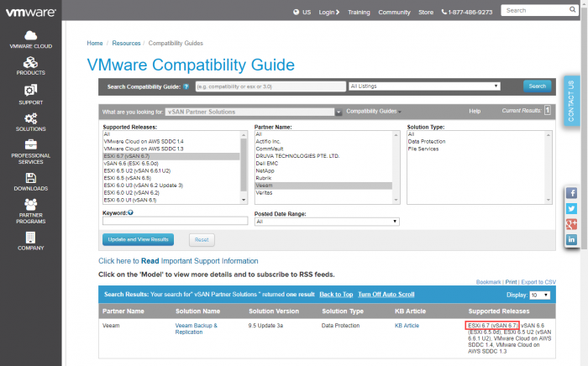
Task: Open Company building icon
Action: tap(31, 237)
